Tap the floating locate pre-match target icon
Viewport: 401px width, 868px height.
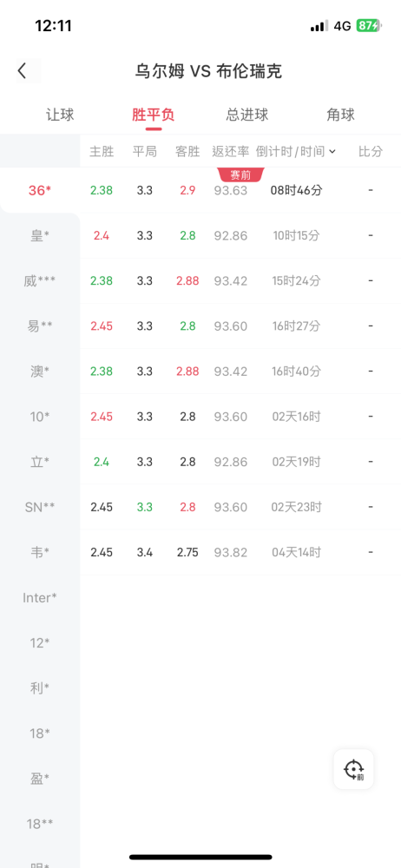[x=353, y=769]
